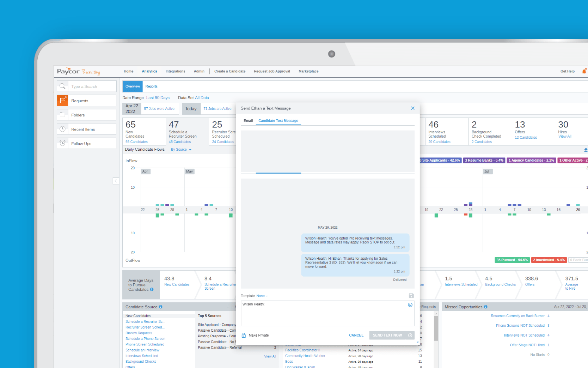Change the Last 90 Days date range
The image size is (588, 368).
click(158, 98)
